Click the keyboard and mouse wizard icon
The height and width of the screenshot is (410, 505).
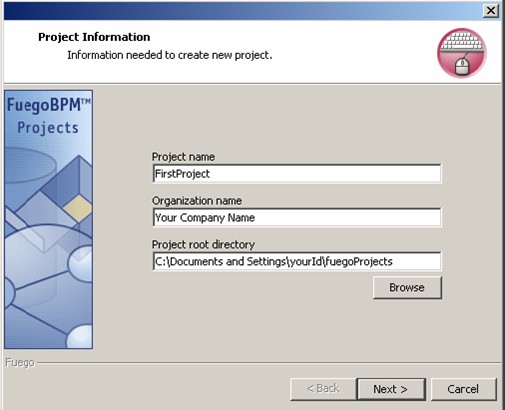click(x=462, y=53)
